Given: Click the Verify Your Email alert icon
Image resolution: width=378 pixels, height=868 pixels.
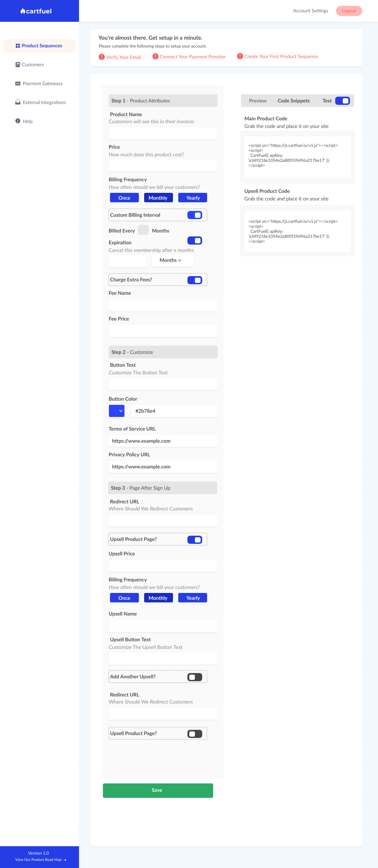Looking at the screenshot, I should (x=102, y=57).
